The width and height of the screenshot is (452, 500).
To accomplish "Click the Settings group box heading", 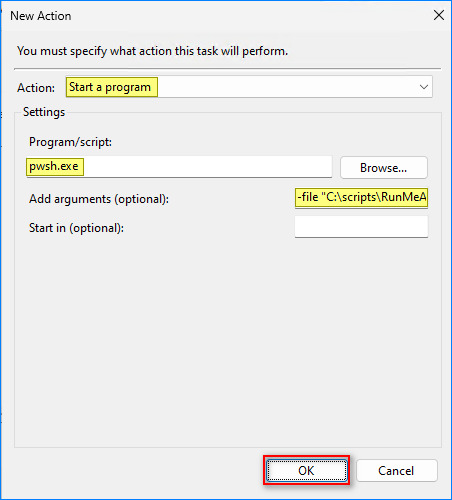I will pos(44,112).
